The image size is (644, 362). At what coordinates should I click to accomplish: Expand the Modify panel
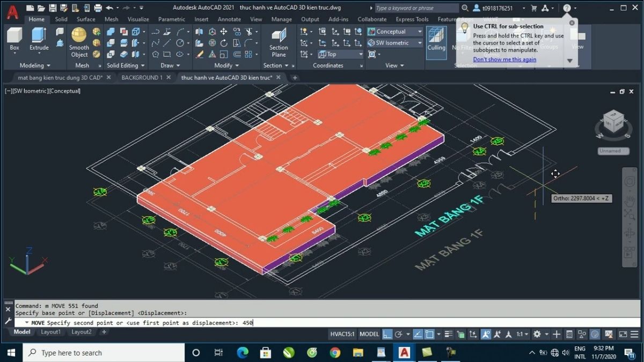pos(226,65)
